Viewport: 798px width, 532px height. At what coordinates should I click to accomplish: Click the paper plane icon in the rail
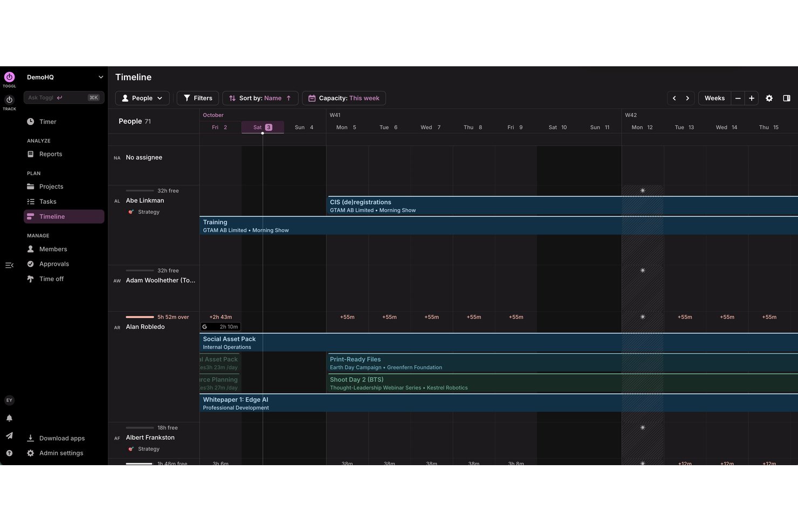coord(9,436)
